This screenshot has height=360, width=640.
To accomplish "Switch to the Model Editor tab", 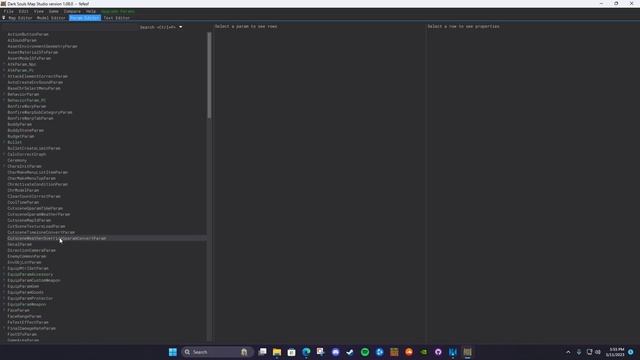I will click(x=51, y=18).
